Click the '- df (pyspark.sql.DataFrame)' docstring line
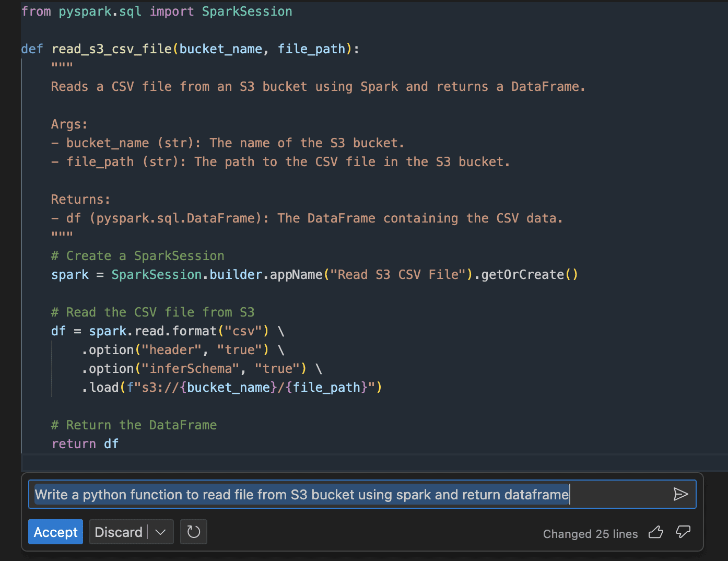The width and height of the screenshot is (728, 561). coord(307,218)
